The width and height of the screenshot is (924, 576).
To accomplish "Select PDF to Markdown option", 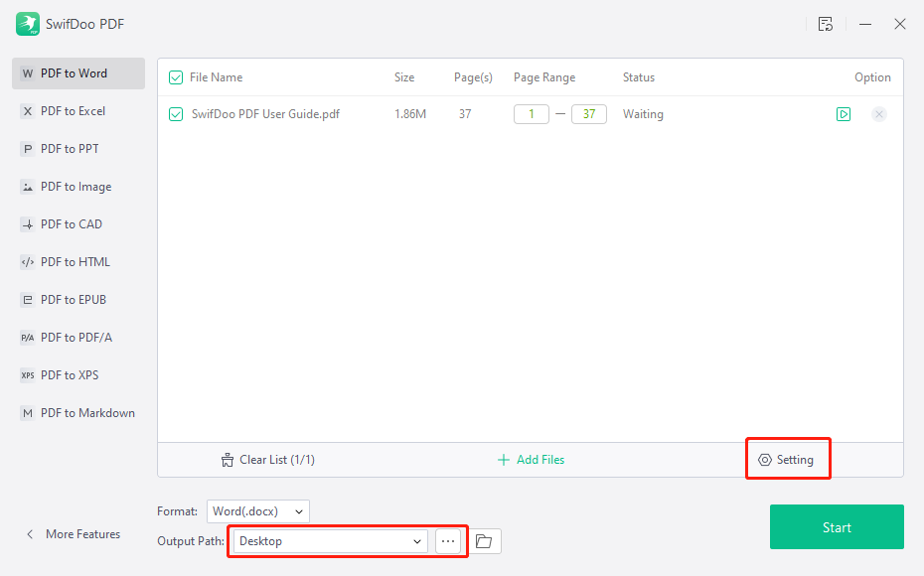I will coord(78,413).
